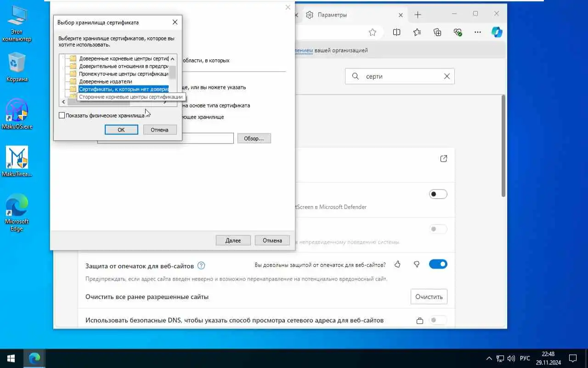The width and height of the screenshot is (588, 368).
Task: Show hidden system tray icons
Action: pyautogui.click(x=489, y=358)
